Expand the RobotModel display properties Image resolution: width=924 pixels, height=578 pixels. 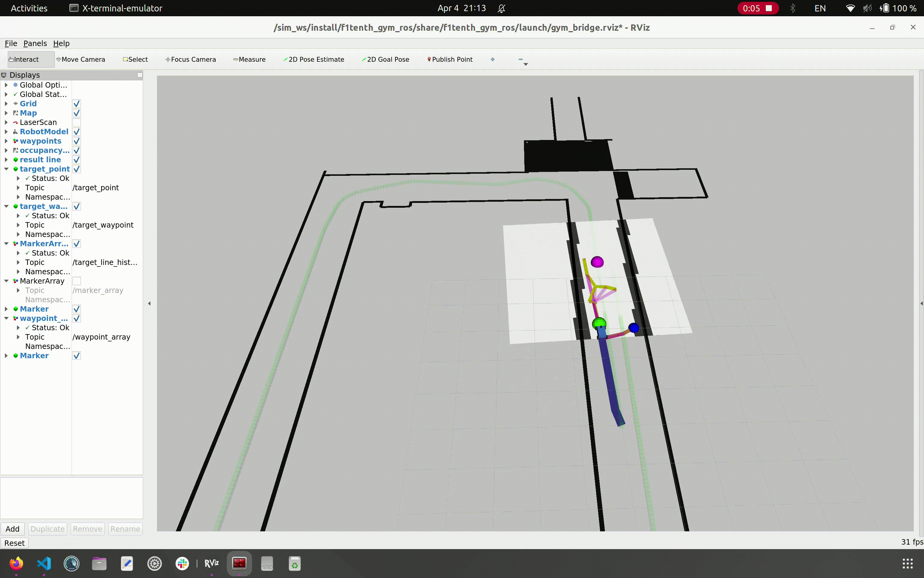pyautogui.click(x=6, y=132)
